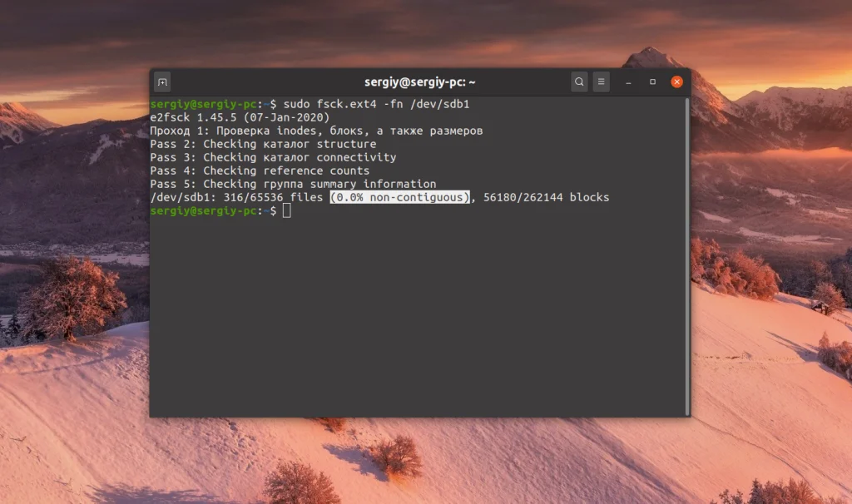Click the orange close button with the X icon
Viewport: 852px width, 504px height.
676,82
